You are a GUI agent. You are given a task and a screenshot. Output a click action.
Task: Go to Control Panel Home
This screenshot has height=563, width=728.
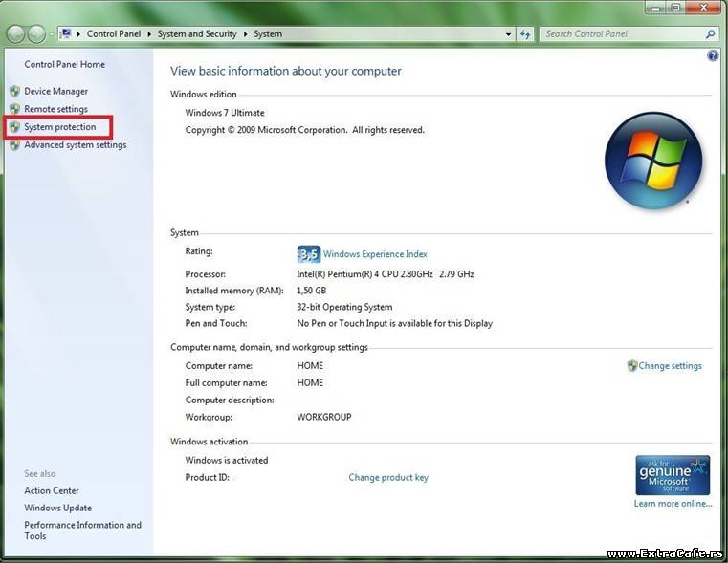[x=64, y=64]
